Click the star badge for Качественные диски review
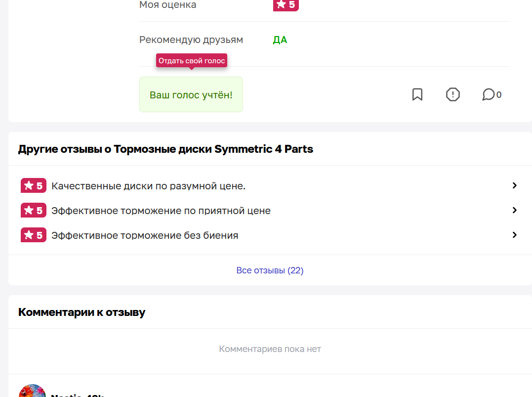Viewport: 532px width, 397px height. coord(33,185)
